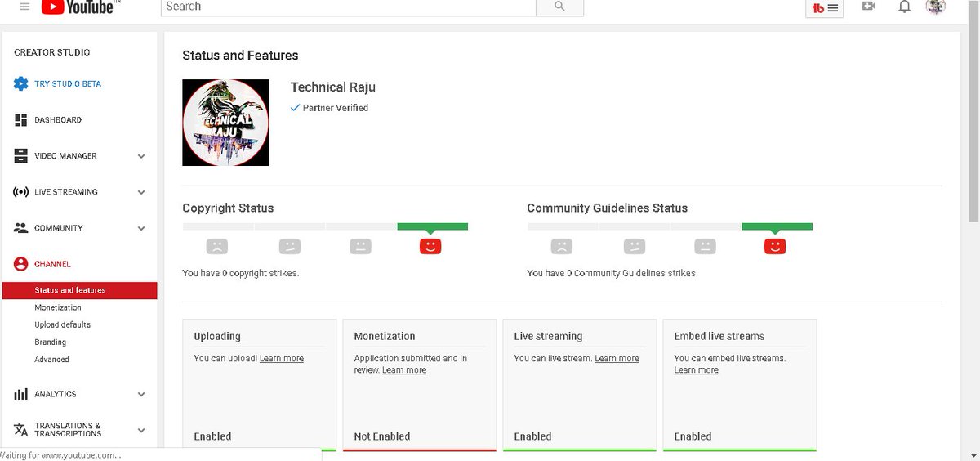Open the notifications bell
Screen dimensions: 980x461
point(904,6)
